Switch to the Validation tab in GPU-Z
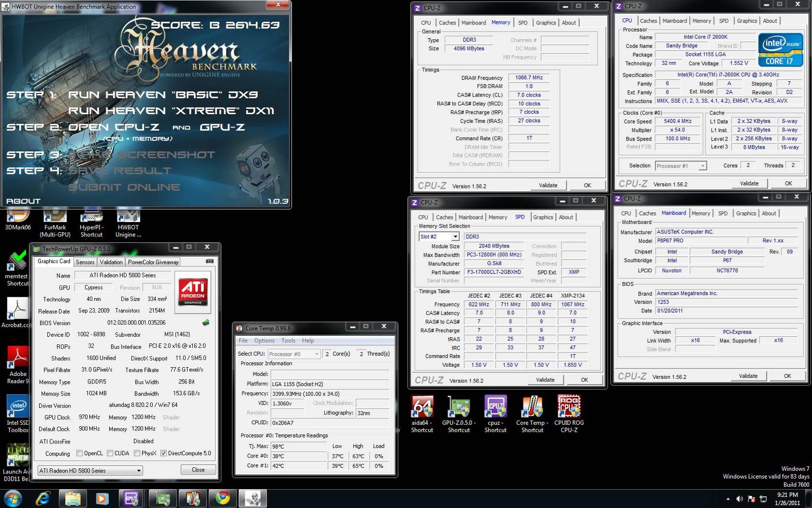This screenshot has height=508, width=812. coord(111,262)
